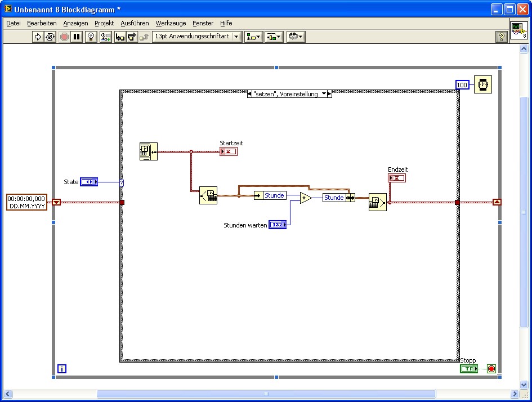Open the case selector dropdown arrow
Image resolution: width=532 pixels, height=402 pixels.
[x=324, y=94]
